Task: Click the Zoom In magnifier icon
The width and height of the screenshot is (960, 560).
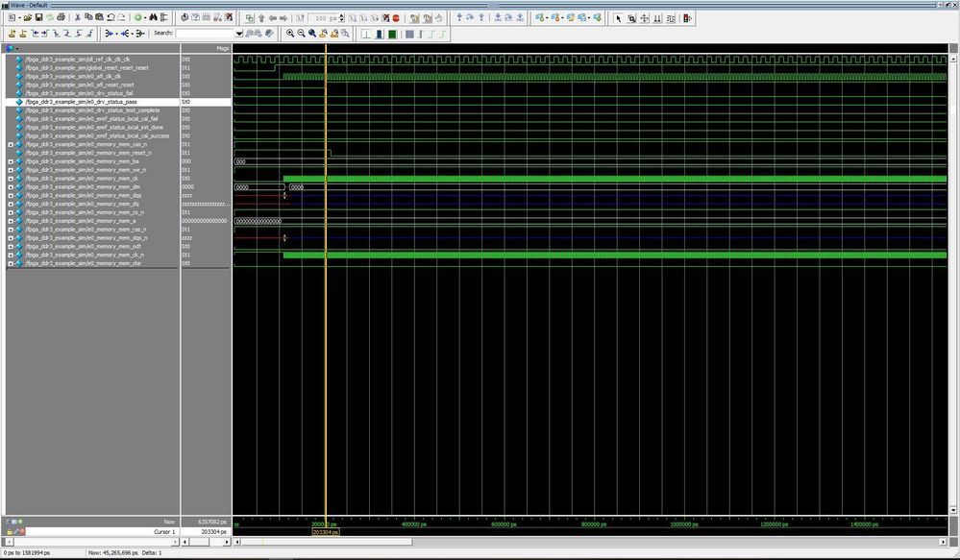Action: [290, 34]
